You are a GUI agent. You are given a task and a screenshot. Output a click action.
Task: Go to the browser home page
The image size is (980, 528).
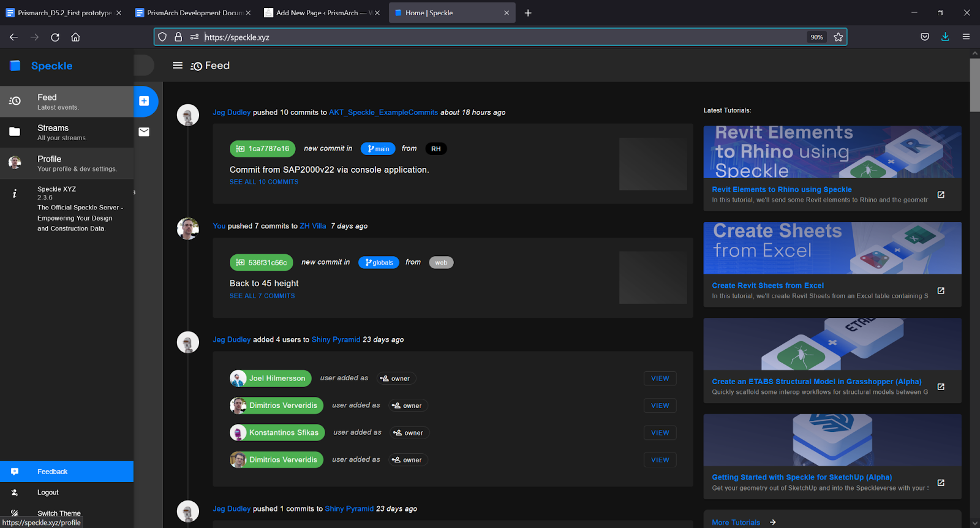click(x=75, y=37)
